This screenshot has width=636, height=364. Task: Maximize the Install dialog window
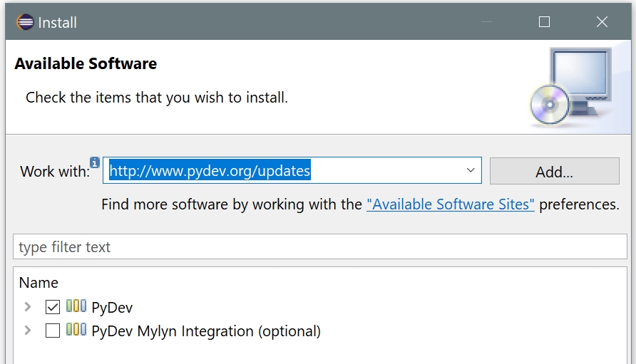click(544, 22)
